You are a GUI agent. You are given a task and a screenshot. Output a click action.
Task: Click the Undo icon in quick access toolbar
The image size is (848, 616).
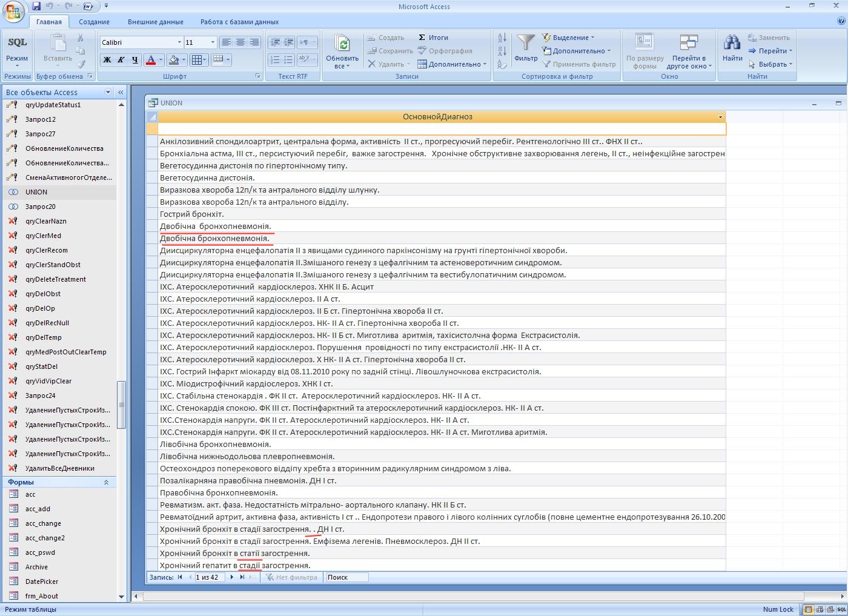pos(50,6)
